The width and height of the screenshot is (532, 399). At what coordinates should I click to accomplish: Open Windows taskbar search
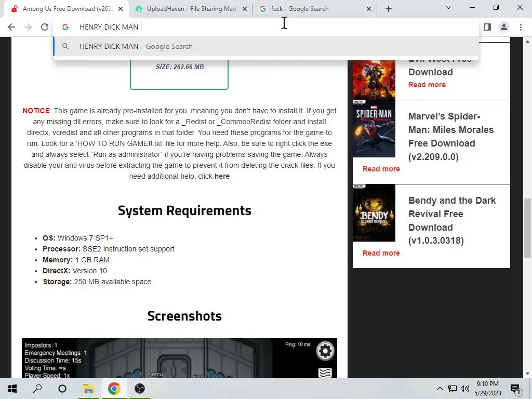coord(37,389)
